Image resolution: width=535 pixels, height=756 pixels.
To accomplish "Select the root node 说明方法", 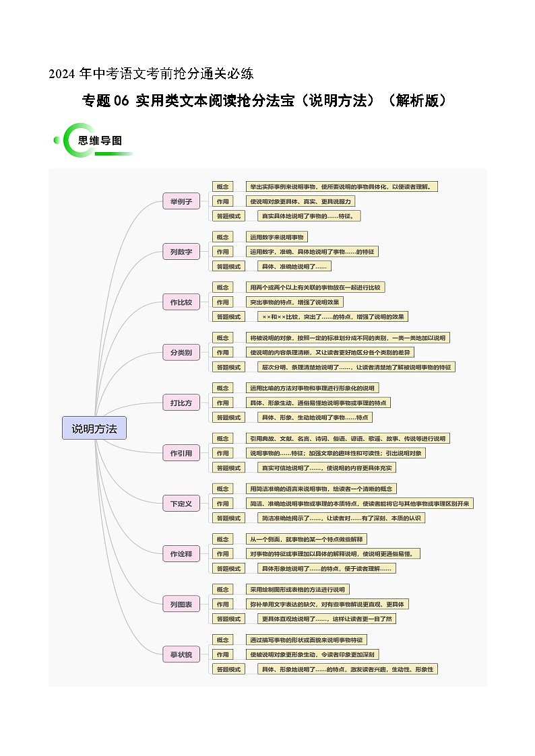I will coord(94,428).
